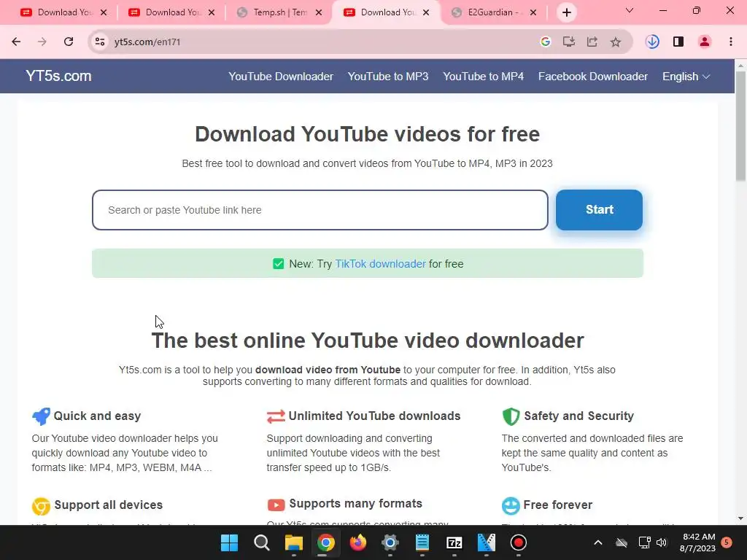Reload the yt5s.com page

(69, 42)
